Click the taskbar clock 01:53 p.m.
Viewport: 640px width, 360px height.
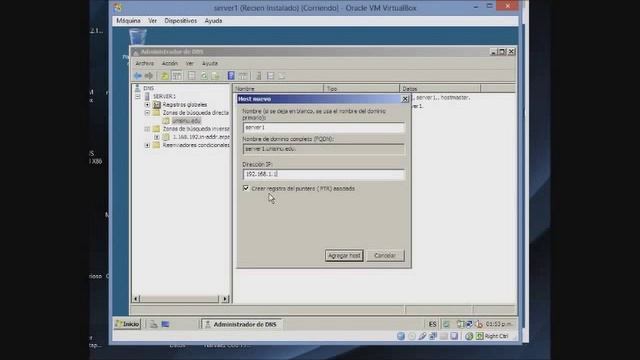(499, 324)
